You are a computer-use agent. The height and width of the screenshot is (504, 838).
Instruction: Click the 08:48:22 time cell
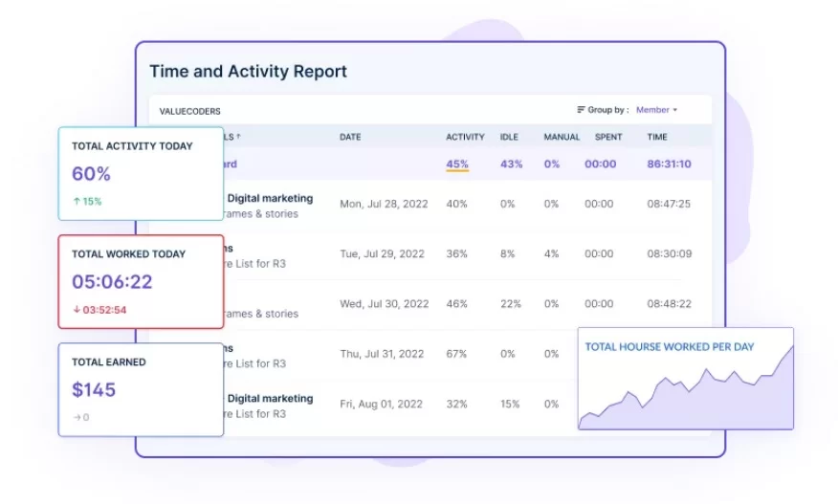pos(669,303)
